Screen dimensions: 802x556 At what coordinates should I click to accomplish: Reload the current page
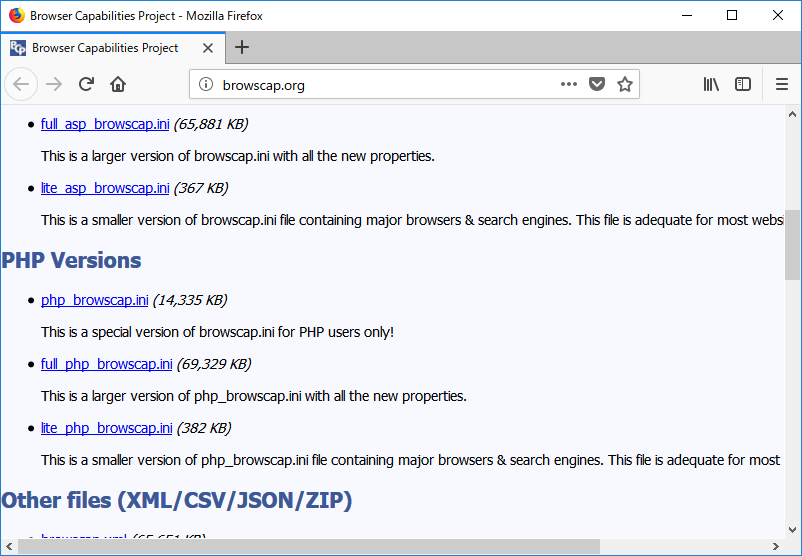(x=86, y=84)
